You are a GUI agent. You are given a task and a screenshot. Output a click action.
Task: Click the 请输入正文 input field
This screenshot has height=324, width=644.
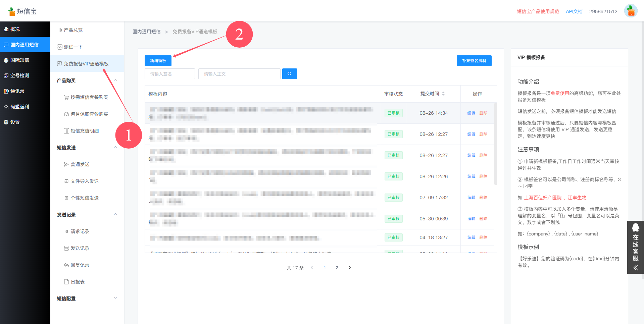(239, 74)
